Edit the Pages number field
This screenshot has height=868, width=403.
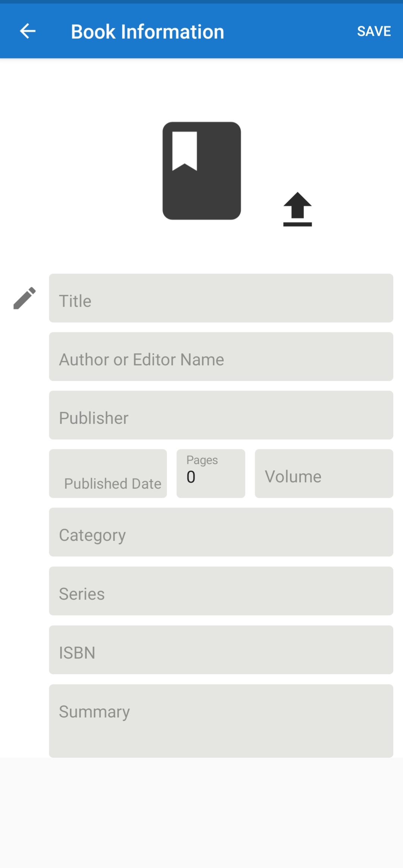[211, 474]
